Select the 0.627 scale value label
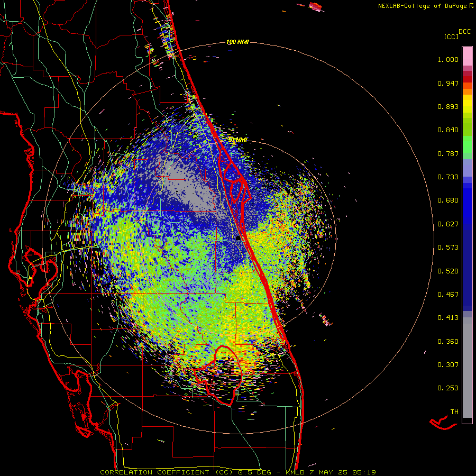Image resolution: width=476 pixels, height=476 pixels. coord(448,224)
